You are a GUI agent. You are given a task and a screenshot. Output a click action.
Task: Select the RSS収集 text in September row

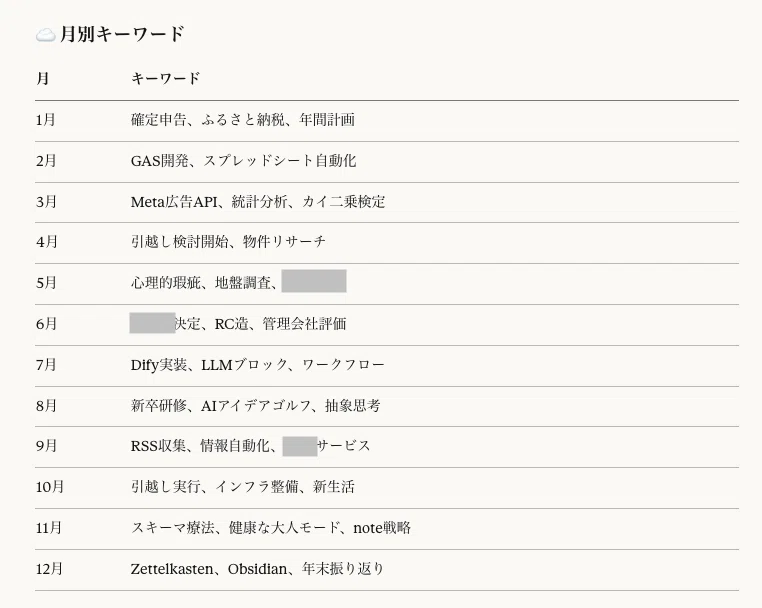click(158, 446)
